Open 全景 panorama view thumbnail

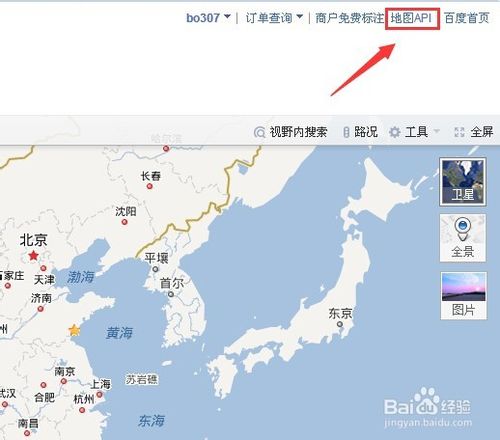[x=463, y=238]
